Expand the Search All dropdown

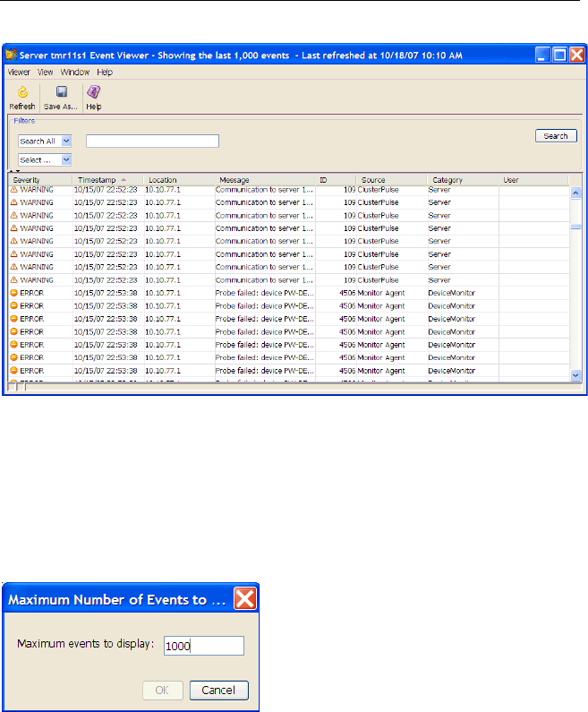pos(66,142)
